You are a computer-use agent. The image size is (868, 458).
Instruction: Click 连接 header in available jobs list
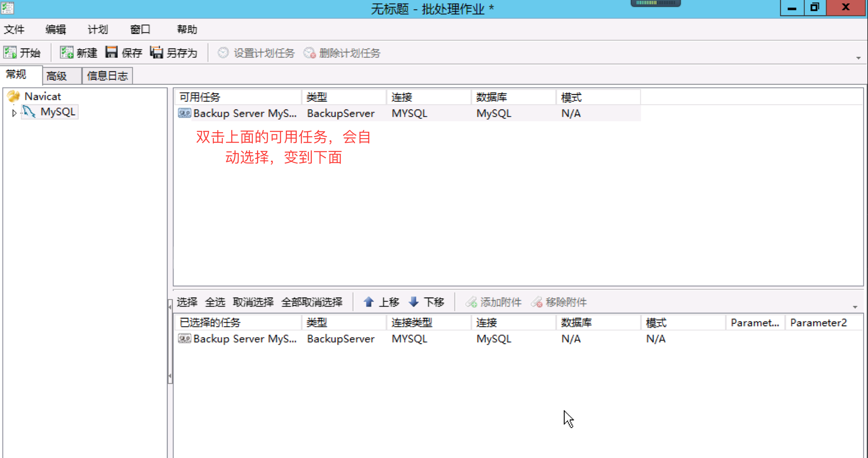tap(429, 97)
